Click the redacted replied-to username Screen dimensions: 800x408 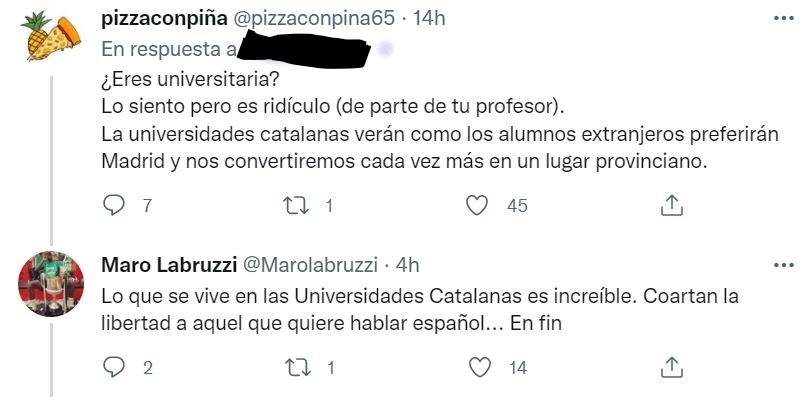[x=310, y=48]
